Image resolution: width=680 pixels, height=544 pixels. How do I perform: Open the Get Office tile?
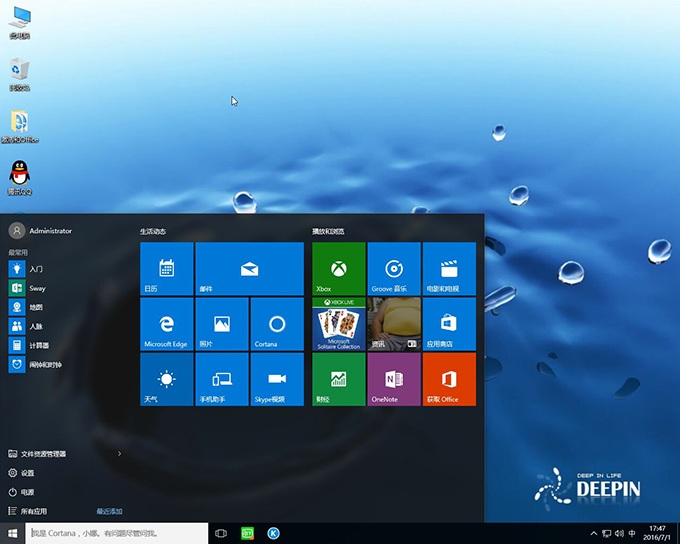[449, 379]
